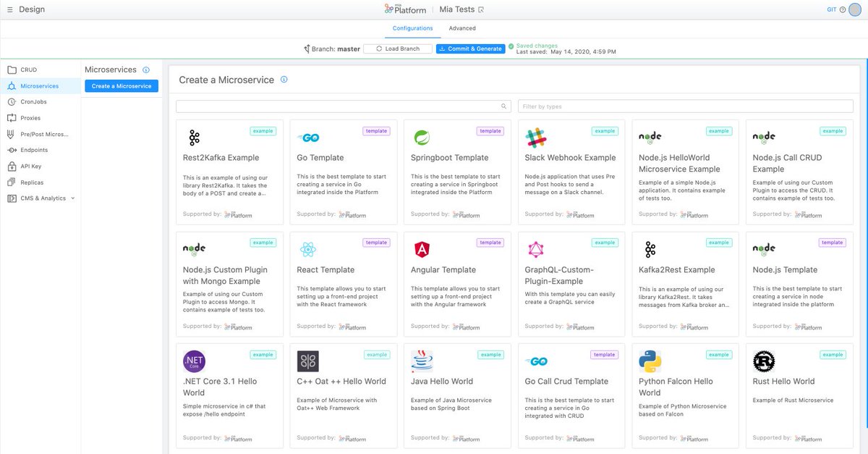Click the Proxies icon in sidebar
The image size is (868, 454).
12,118
